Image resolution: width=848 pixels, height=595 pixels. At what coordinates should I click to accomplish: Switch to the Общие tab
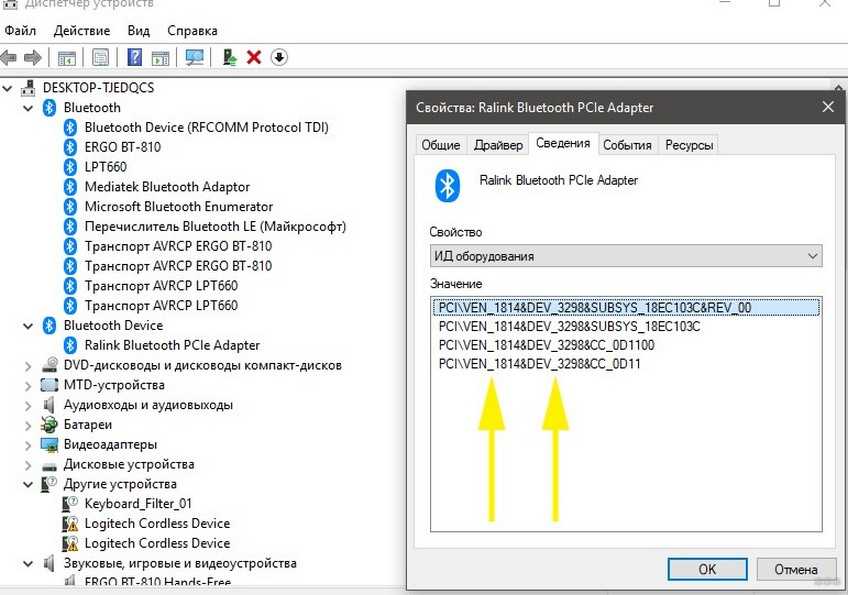click(x=441, y=145)
